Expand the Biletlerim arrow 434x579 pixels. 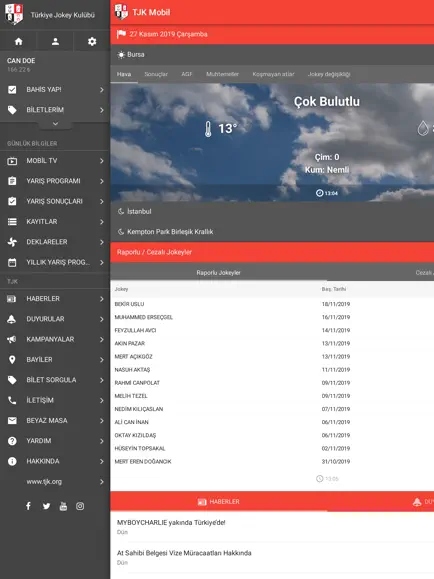[x=102, y=110]
